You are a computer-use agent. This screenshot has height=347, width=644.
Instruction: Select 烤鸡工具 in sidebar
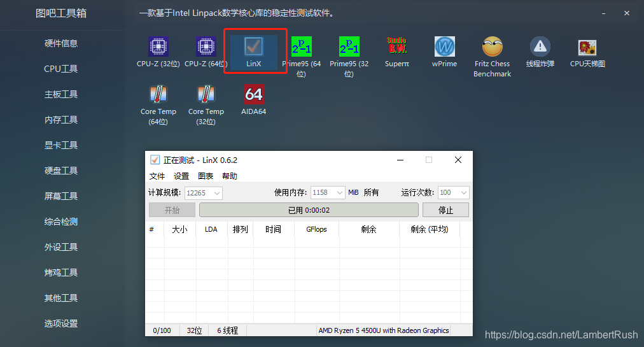pyautogui.click(x=61, y=273)
